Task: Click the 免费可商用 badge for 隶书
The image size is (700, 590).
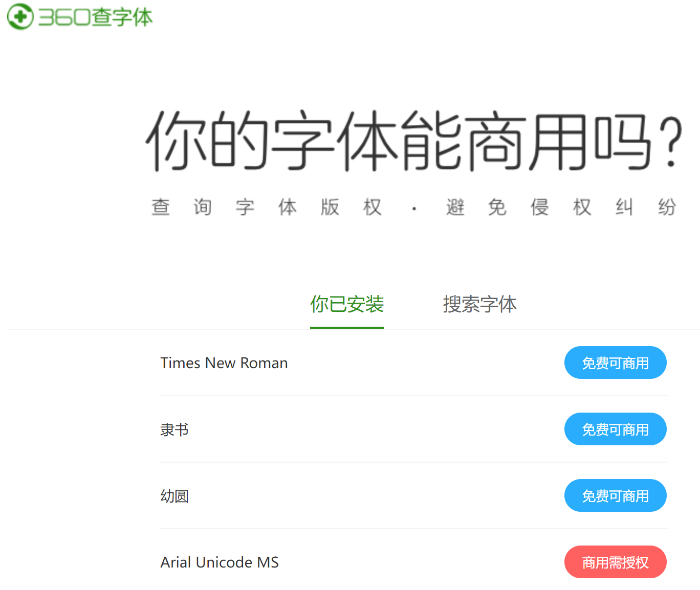Action: (x=615, y=429)
